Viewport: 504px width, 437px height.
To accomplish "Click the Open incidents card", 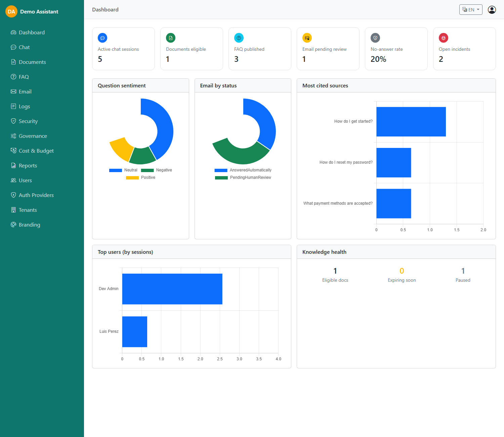I will click(464, 49).
